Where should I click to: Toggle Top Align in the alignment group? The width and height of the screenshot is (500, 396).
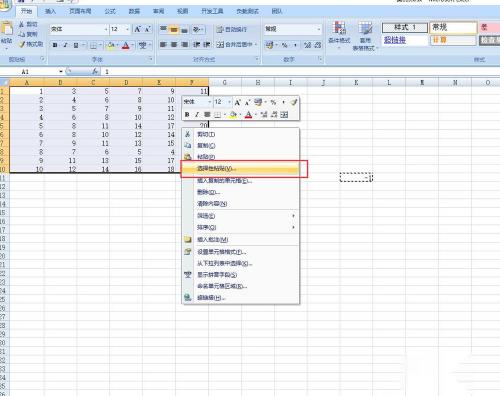[163, 29]
